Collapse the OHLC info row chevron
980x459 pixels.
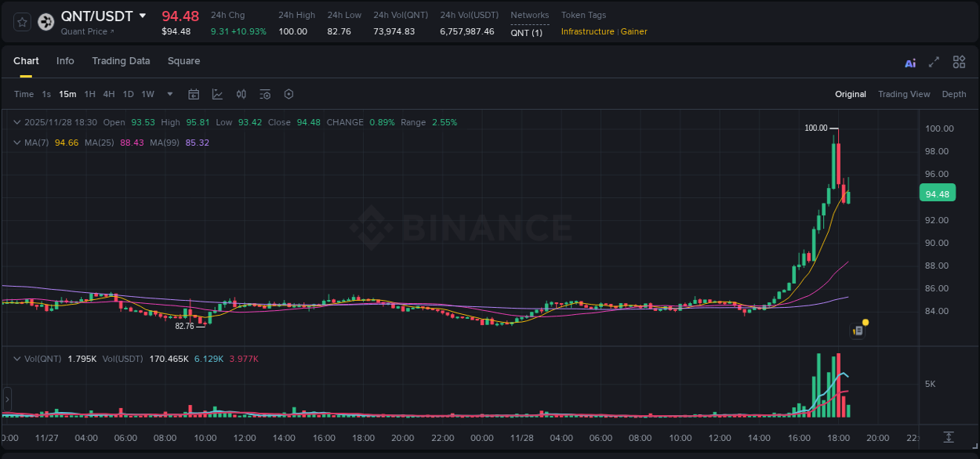click(x=16, y=122)
